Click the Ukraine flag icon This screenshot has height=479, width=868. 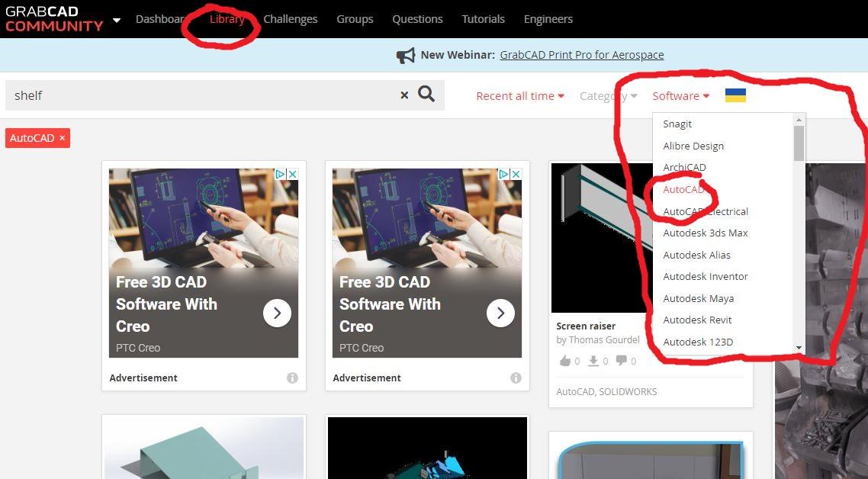[x=735, y=95]
